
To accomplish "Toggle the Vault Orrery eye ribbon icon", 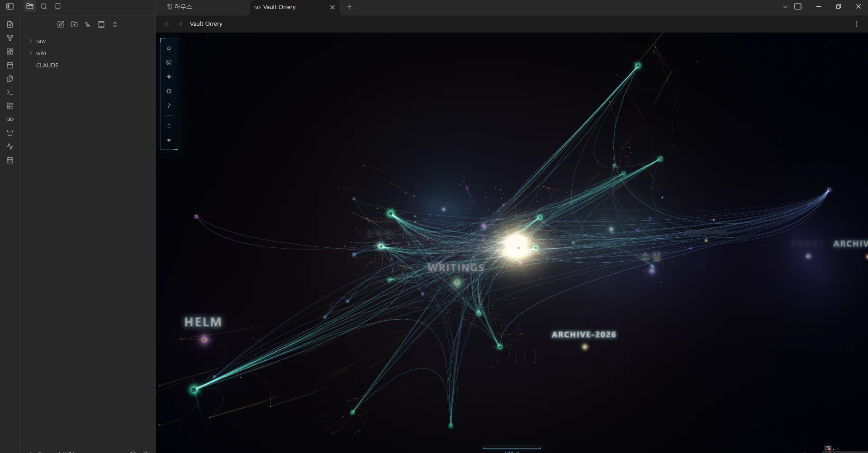I will tap(10, 119).
